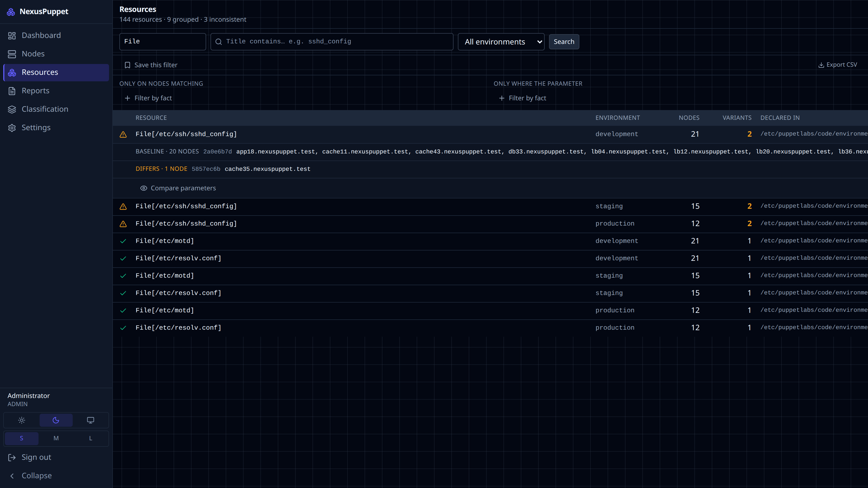The height and width of the screenshot is (488, 868).
Task: Click the warning icon on production sshd_config
Action: (123, 224)
